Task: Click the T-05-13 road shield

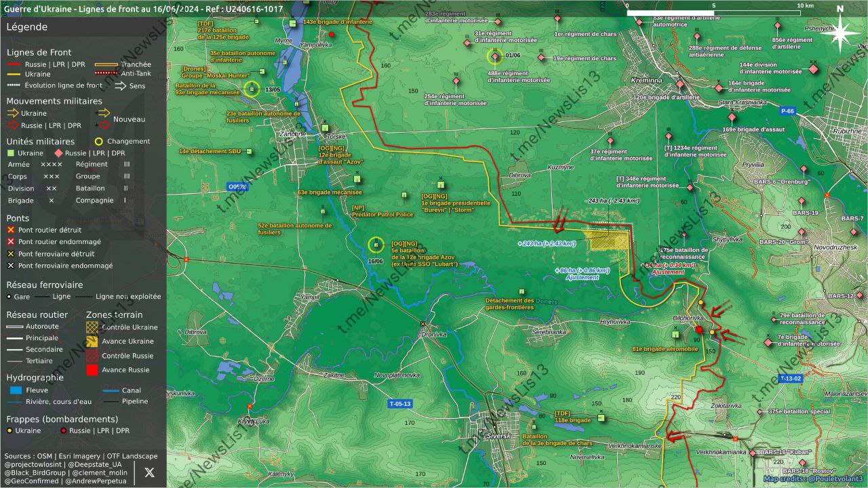Action: (x=399, y=404)
